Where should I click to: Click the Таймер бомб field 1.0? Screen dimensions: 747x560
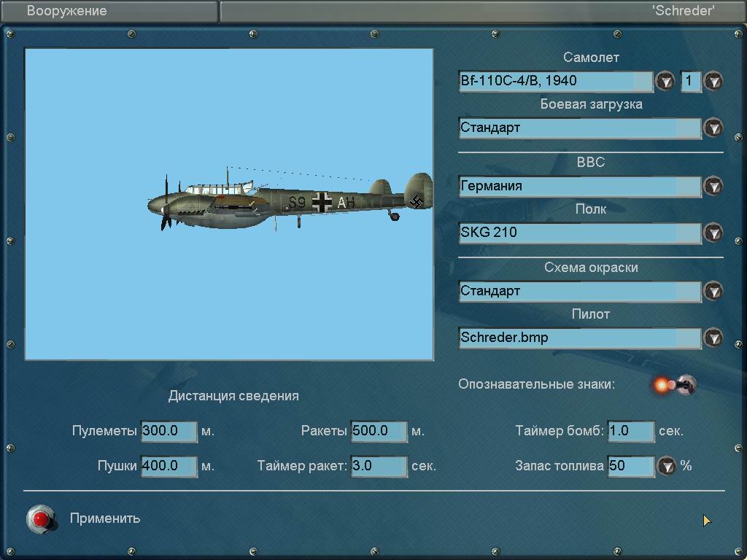631,432
